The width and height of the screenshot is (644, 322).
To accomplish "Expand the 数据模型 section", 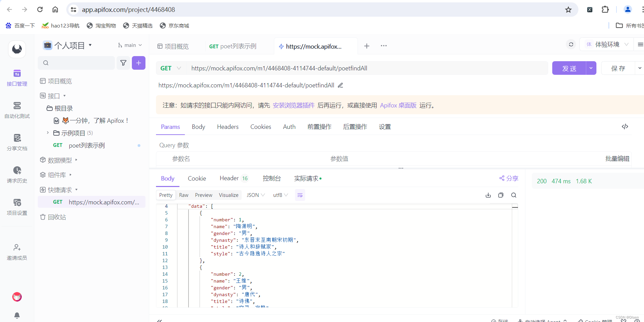I will (x=76, y=160).
